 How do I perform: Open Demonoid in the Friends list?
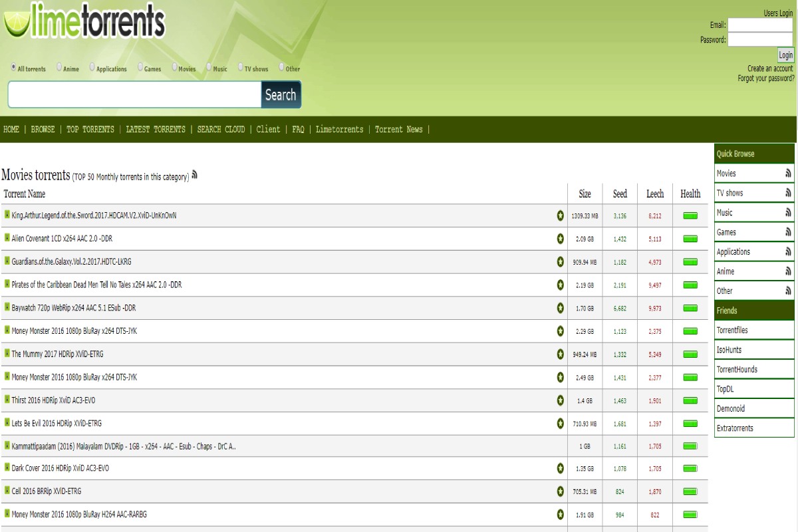731,409
